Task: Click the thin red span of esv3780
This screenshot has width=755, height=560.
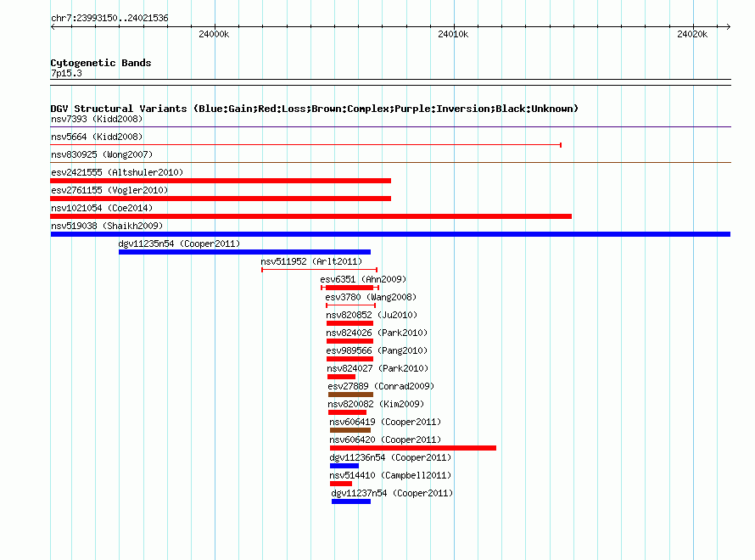Action: (350, 305)
